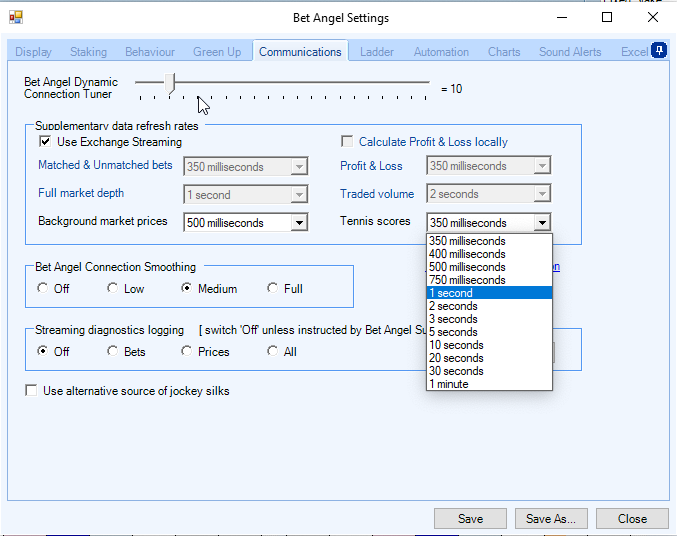This screenshot has height=536, width=677.
Task: Select Full connection smoothing
Action: (272, 288)
